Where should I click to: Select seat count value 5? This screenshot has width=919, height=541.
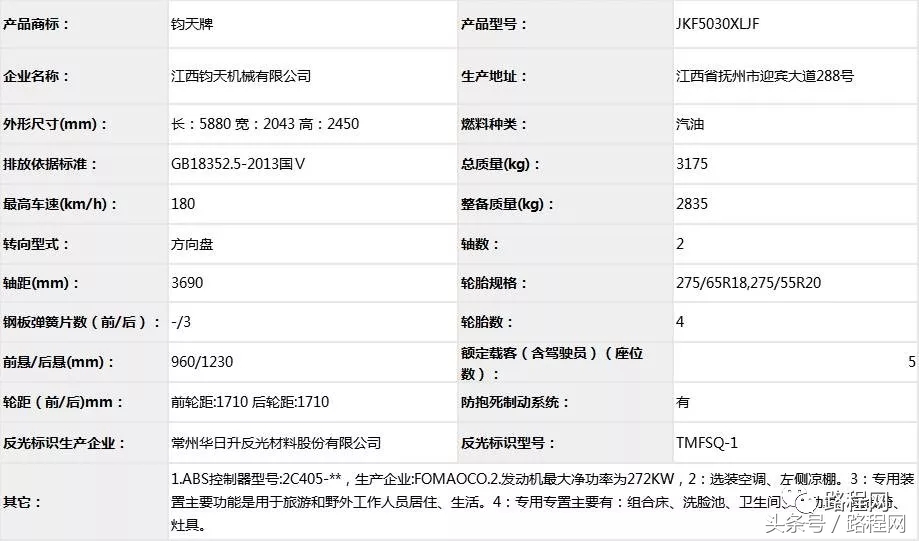click(x=912, y=362)
